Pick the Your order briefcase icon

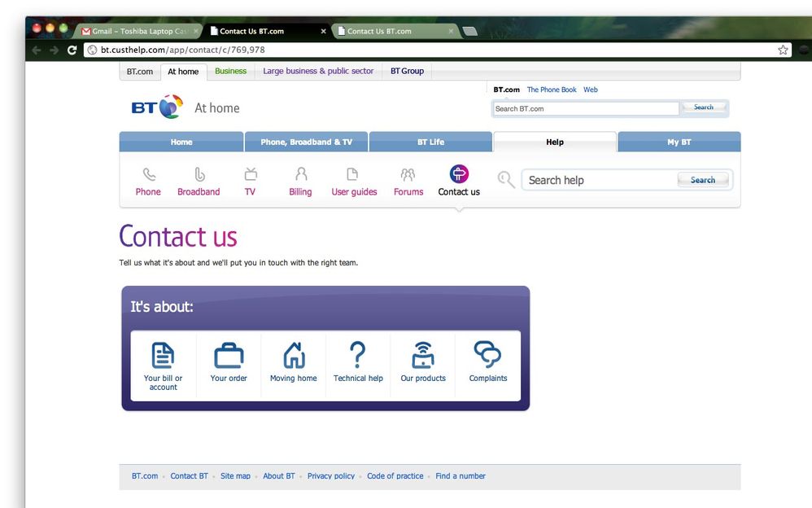pos(229,356)
